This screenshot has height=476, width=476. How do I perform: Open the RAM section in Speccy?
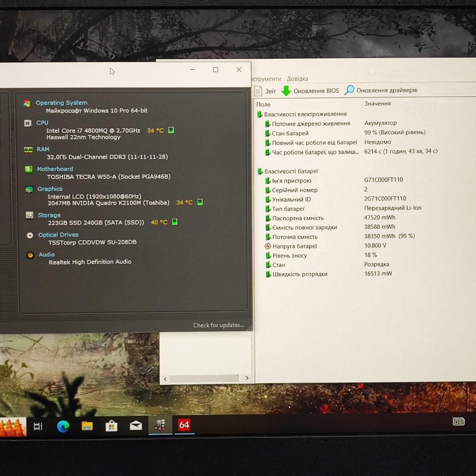(x=43, y=149)
